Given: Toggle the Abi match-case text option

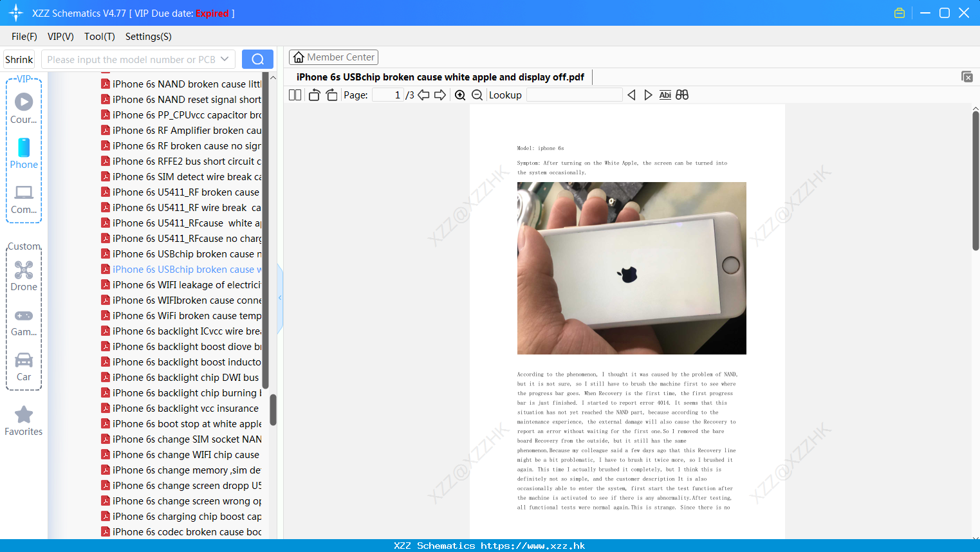Looking at the screenshot, I should pos(665,95).
